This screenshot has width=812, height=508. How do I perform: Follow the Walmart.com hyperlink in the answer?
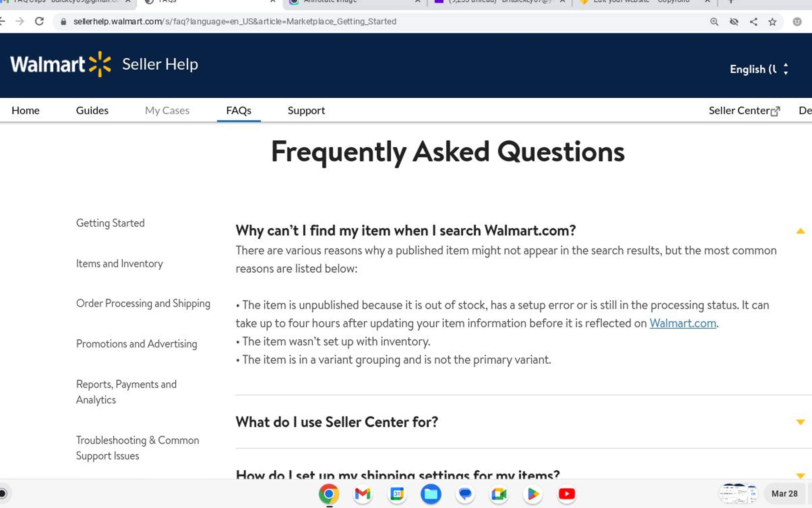click(x=683, y=323)
